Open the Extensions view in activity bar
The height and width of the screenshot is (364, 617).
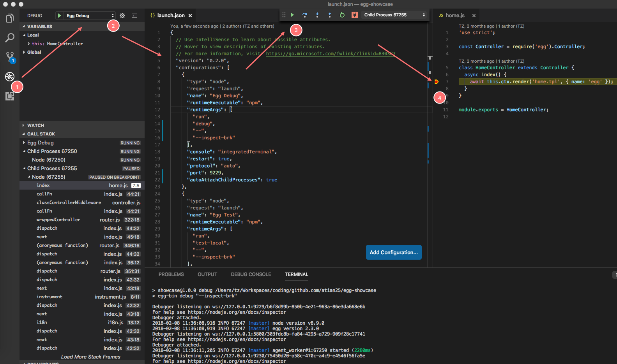click(x=10, y=96)
